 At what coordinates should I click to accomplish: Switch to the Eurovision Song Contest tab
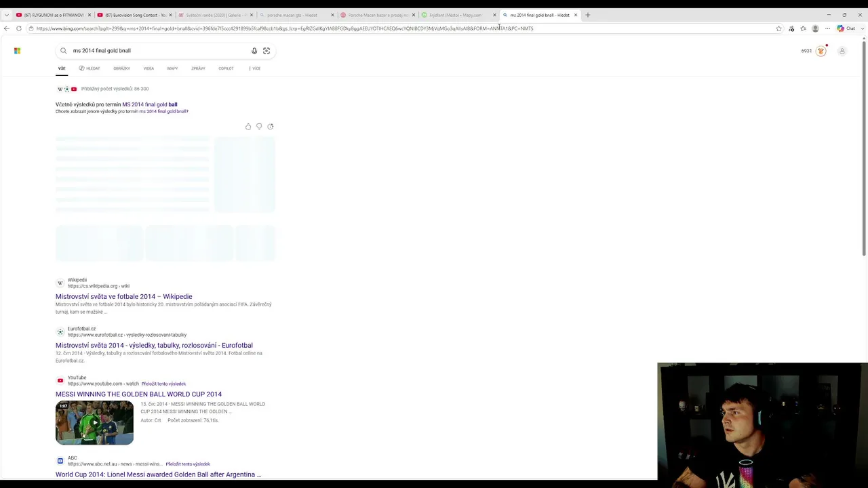point(134,15)
